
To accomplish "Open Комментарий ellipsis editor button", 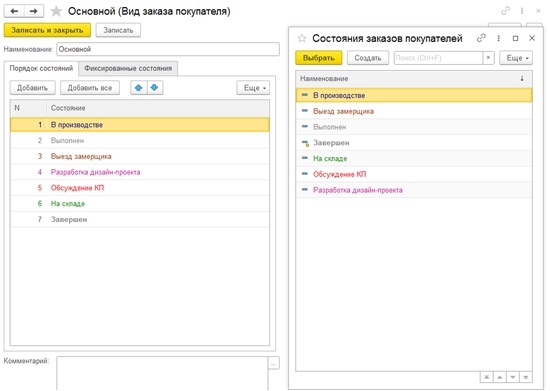I will pyautogui.click(x=274, y=363).
